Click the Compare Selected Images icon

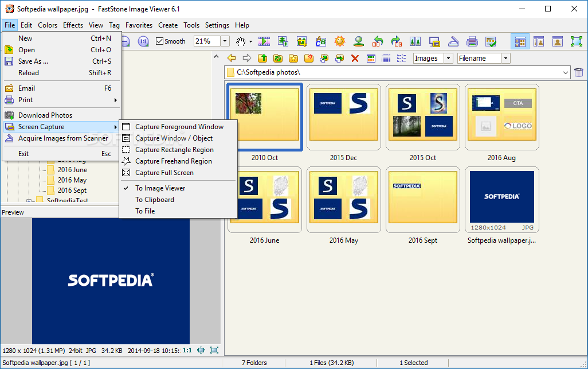(415, 41)
